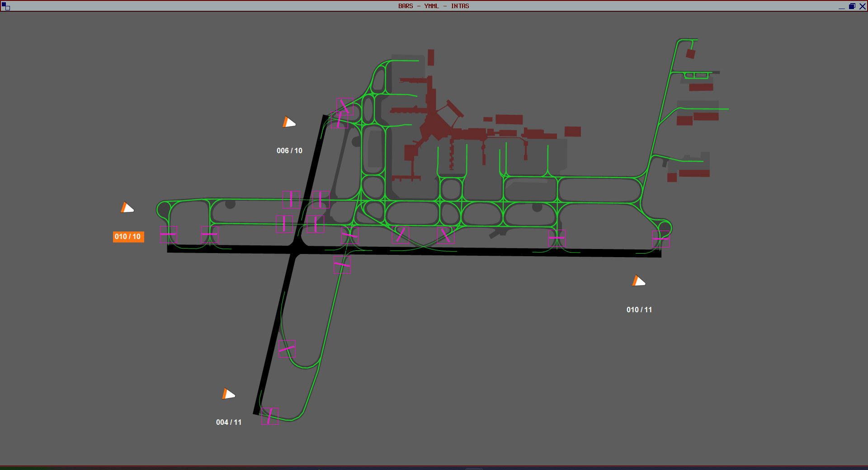Select the 004 / 11 wind readout
The width and height of the screenshot is (868, 470).
229,422
